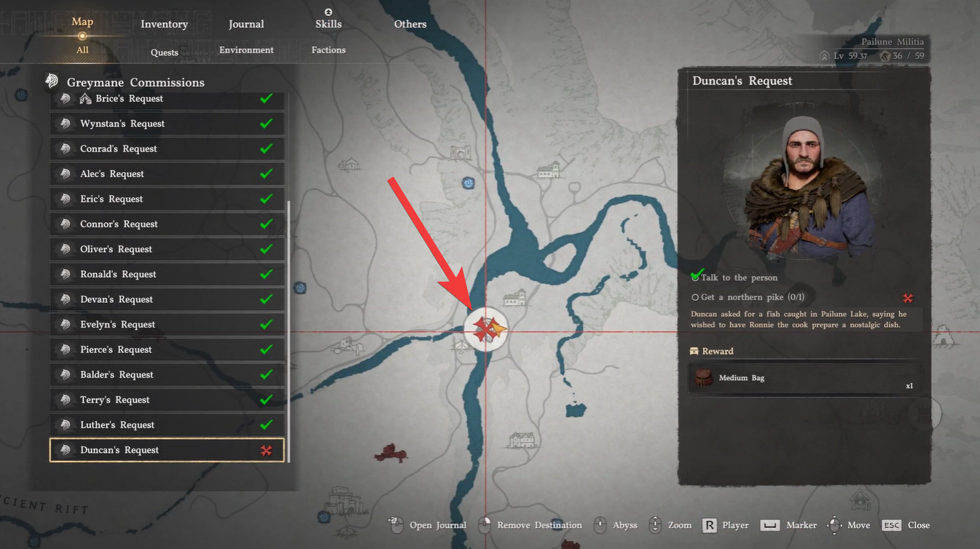Click the commissions list scrollbar

pos(289,331)
